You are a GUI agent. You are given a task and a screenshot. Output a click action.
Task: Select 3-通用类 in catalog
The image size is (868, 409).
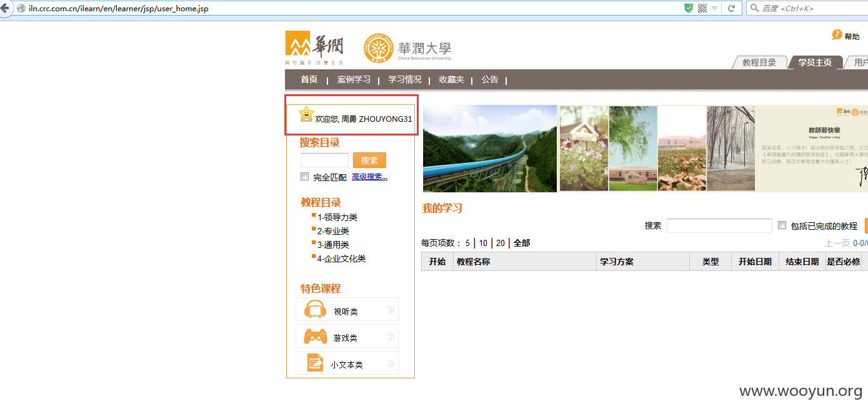click(x=333, y=245)
